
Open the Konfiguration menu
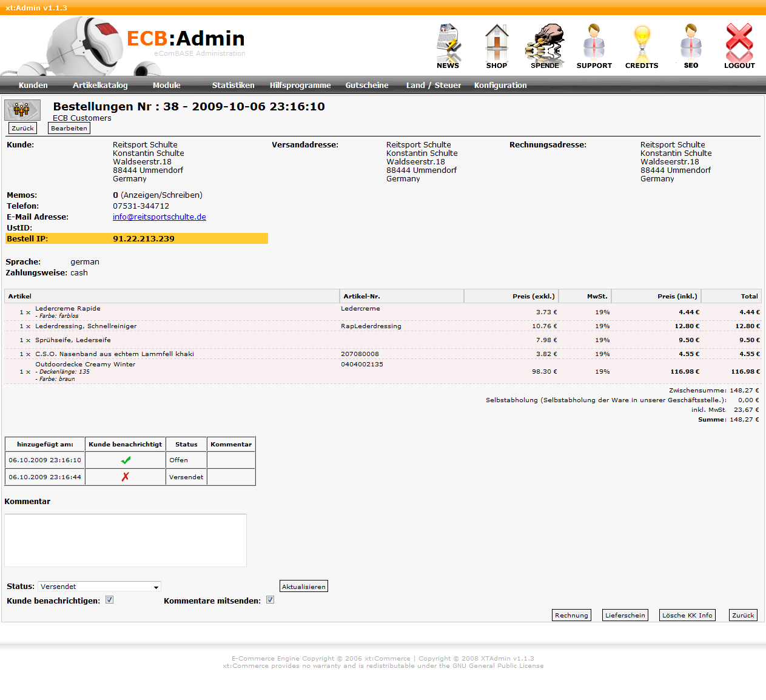click(x=500, y=86)
